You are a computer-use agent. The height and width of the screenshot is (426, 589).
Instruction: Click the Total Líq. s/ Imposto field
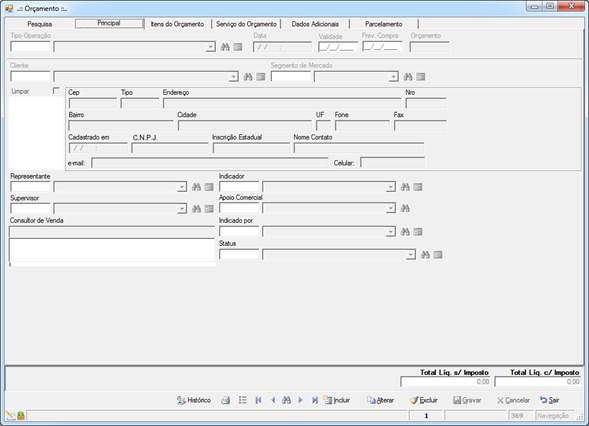(445, 382)
